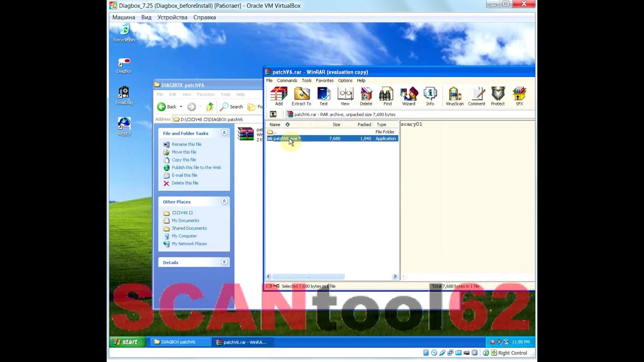This screenshot has height=362, width=644.
Task: Click the Back button in Explorer
Action: [167, 107]
